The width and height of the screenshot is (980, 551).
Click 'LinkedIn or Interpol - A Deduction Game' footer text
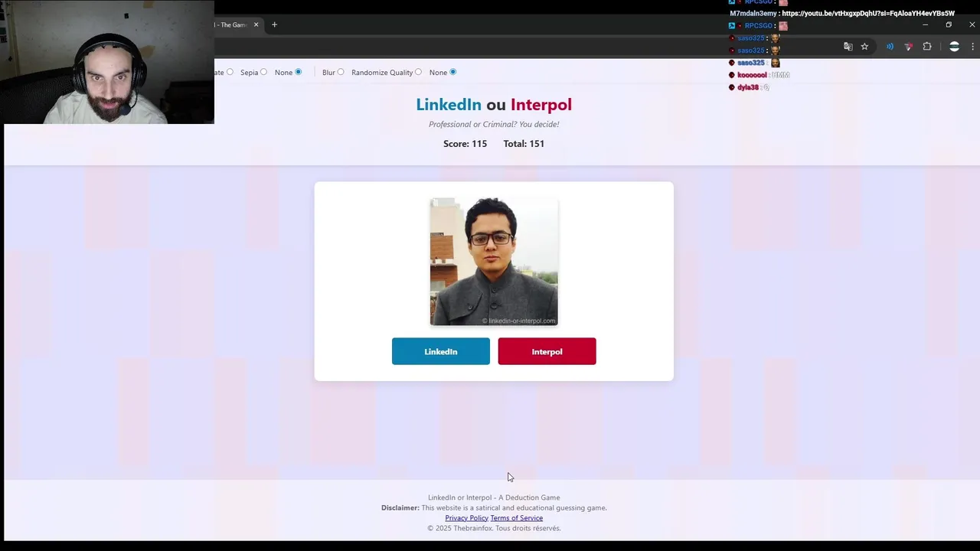(494, 497)
